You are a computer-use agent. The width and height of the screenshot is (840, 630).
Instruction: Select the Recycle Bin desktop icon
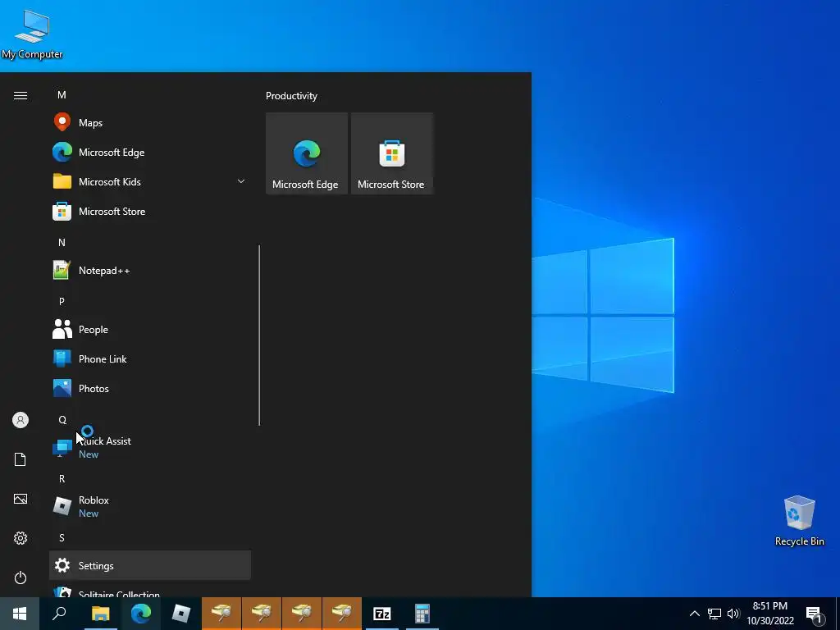coord(799,521)
